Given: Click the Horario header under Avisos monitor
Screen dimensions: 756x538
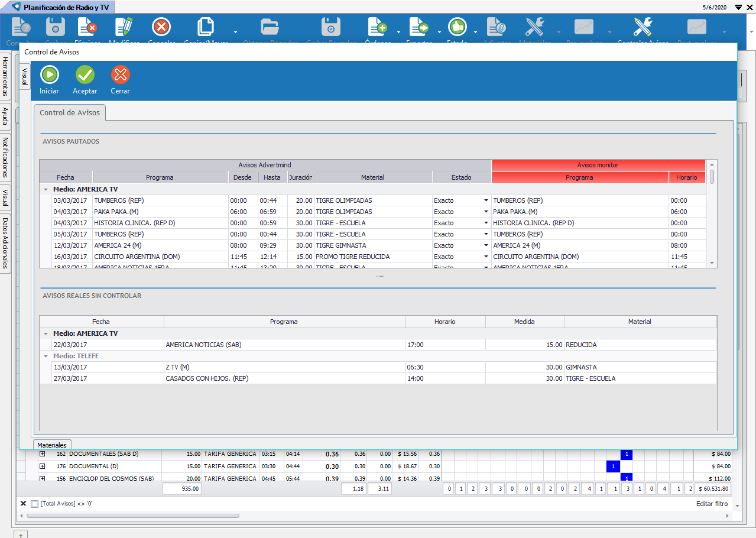Looking at the screenshot, I should 687,177.
